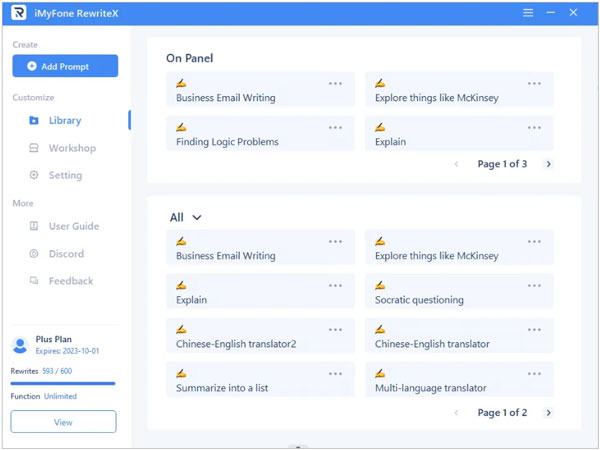Select the On Panel Explain card
The width and height of the screenshot is (600, 450).
tap(459, 134)
